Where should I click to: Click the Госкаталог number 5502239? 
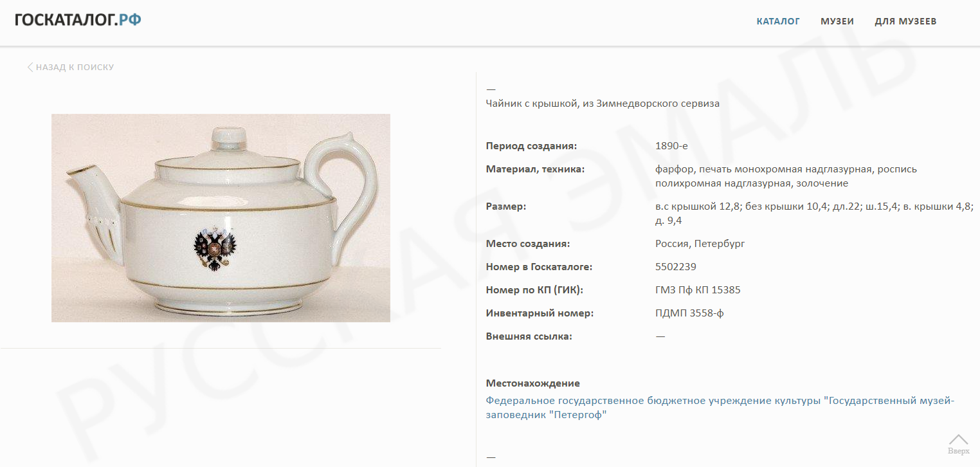676,267
